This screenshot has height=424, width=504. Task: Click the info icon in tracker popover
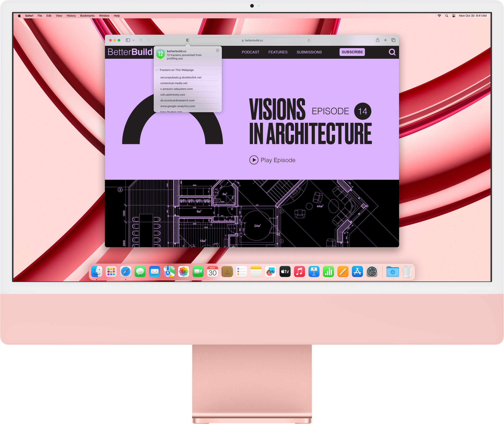(217, 50)
